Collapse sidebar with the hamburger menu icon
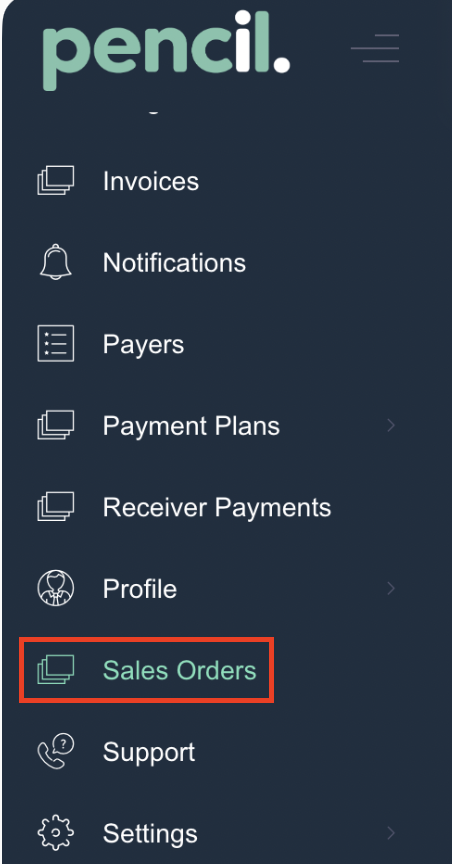This screenshot has height=864, width=452. click(375, 48)
